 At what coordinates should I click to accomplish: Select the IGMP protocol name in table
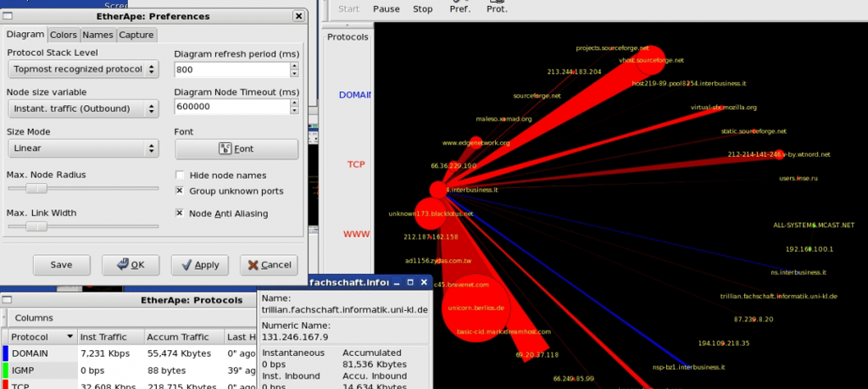(x=25, y=370)
